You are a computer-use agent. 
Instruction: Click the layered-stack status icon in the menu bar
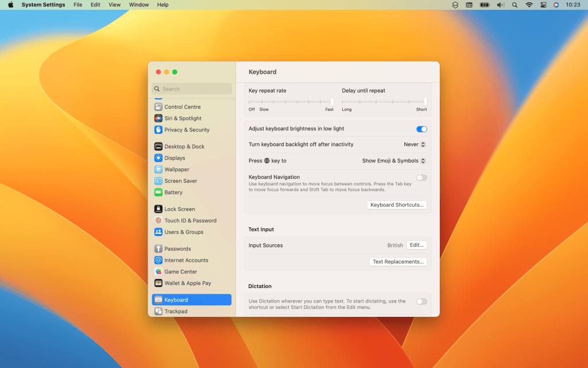coord(455,5)
